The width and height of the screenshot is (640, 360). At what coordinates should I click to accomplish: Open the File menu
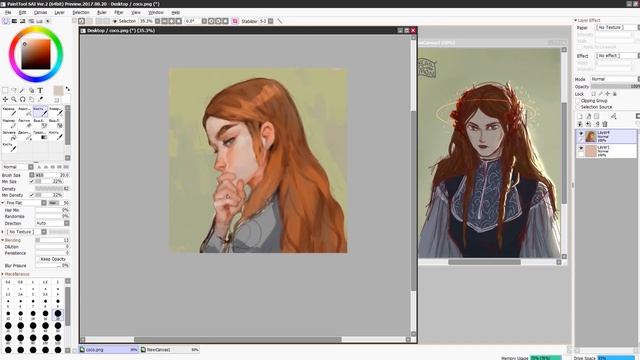pyautogui.click(x=8, y=13)
